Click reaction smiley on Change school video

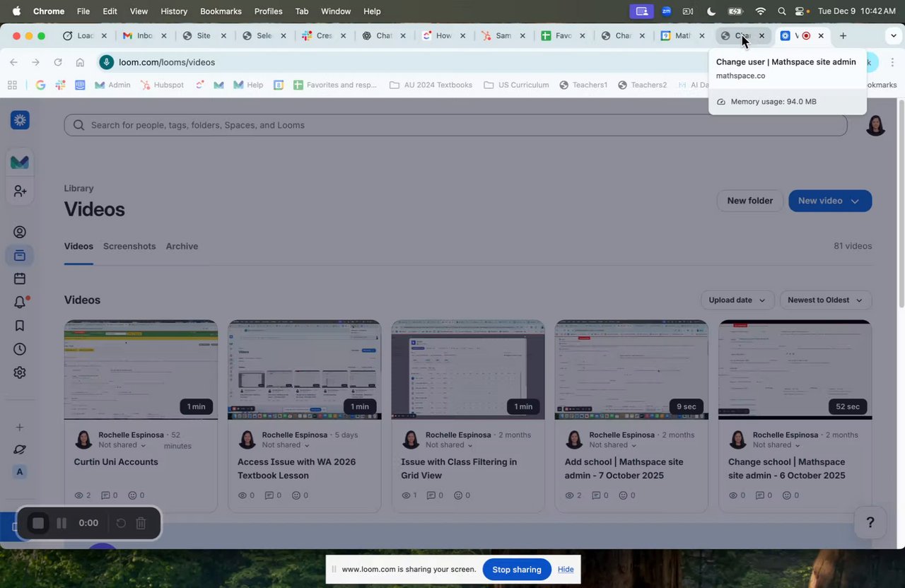coord(786,495)
